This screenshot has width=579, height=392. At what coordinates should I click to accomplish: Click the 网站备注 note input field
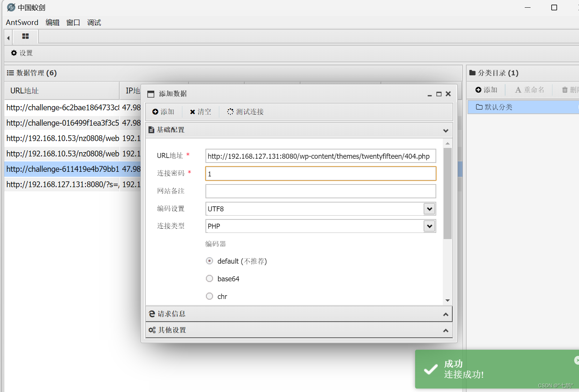(320, 191)
